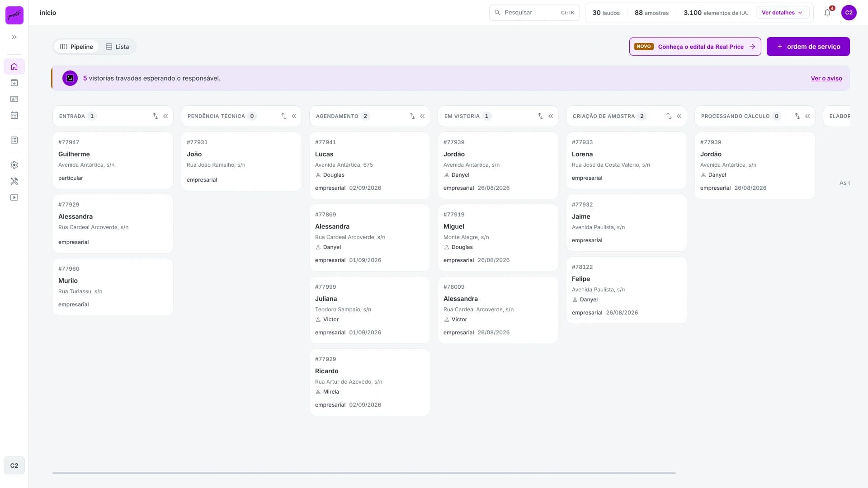The height and width of the screenshot is (488, 868).
Task: Sort the EM VISTORIA column
Action: coord(540,116)
